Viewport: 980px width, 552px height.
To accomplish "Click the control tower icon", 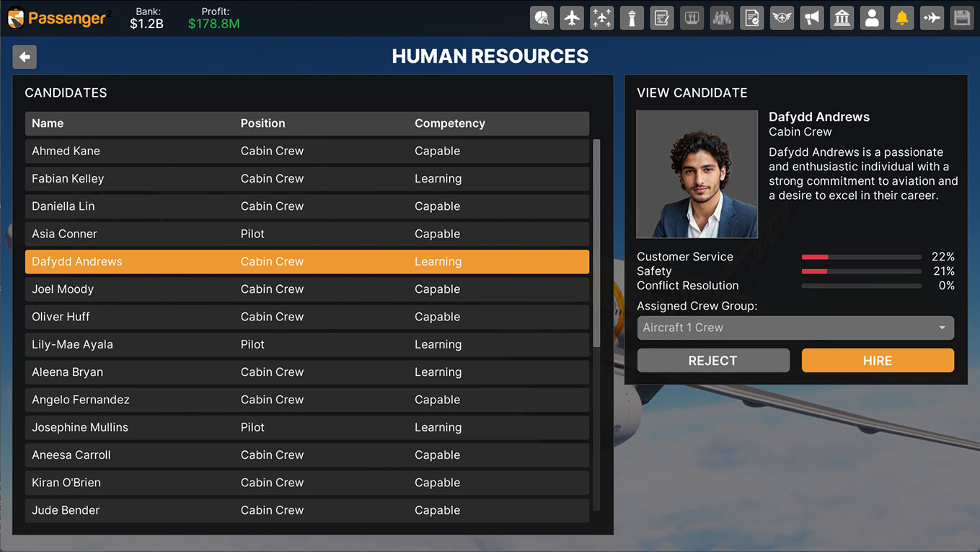I will (632, 18).
